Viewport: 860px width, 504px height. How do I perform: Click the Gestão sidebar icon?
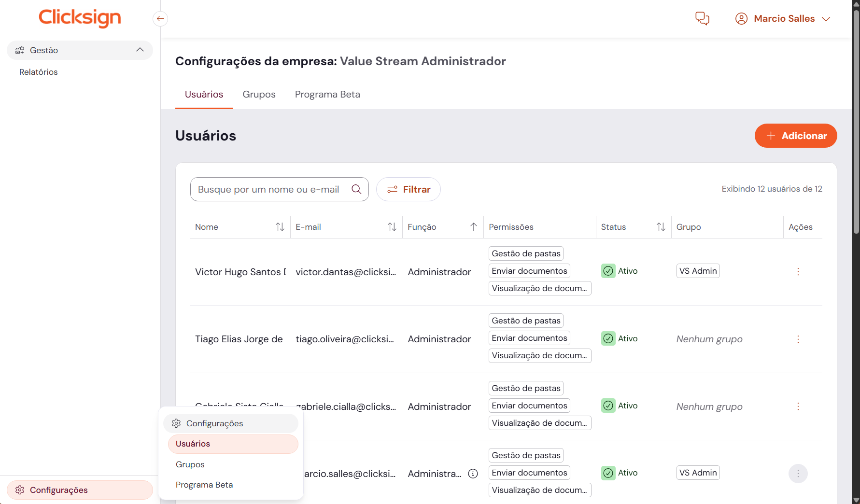tap(20, 50)
